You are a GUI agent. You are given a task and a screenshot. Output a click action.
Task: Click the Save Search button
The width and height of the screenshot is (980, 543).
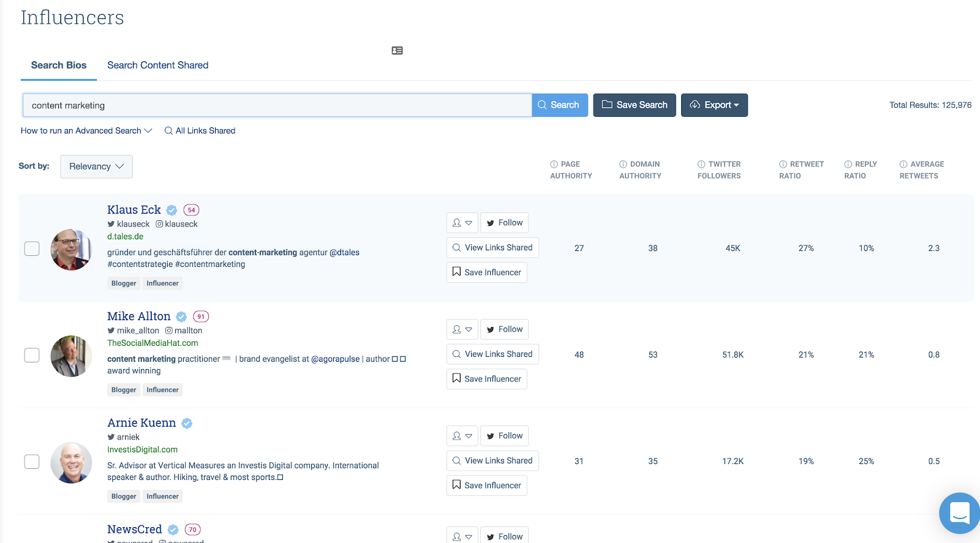[635, 105]
